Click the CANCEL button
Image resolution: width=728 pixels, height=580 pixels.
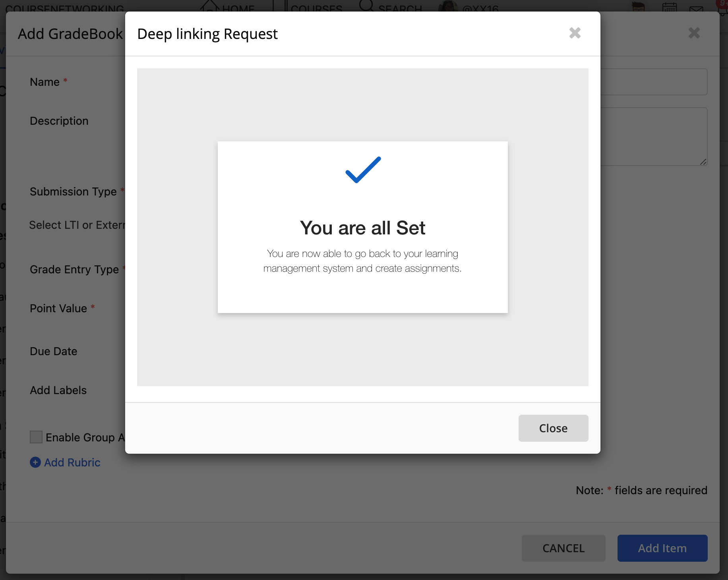563,548
